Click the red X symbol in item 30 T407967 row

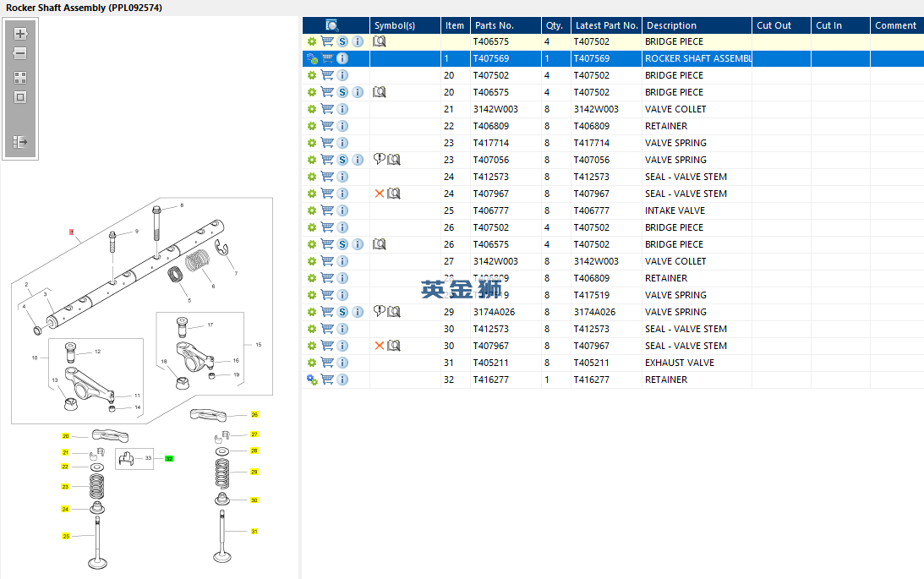pyautogui.click(x=380, y=345)
